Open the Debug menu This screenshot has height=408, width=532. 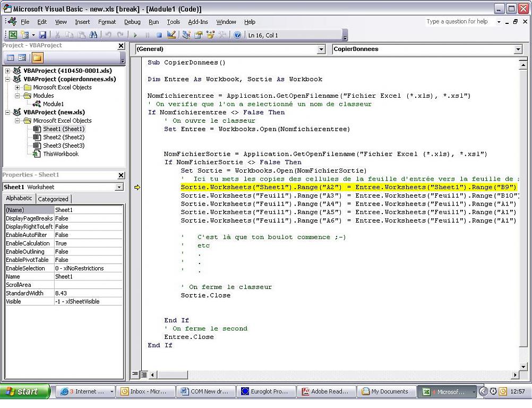(132, 22)
